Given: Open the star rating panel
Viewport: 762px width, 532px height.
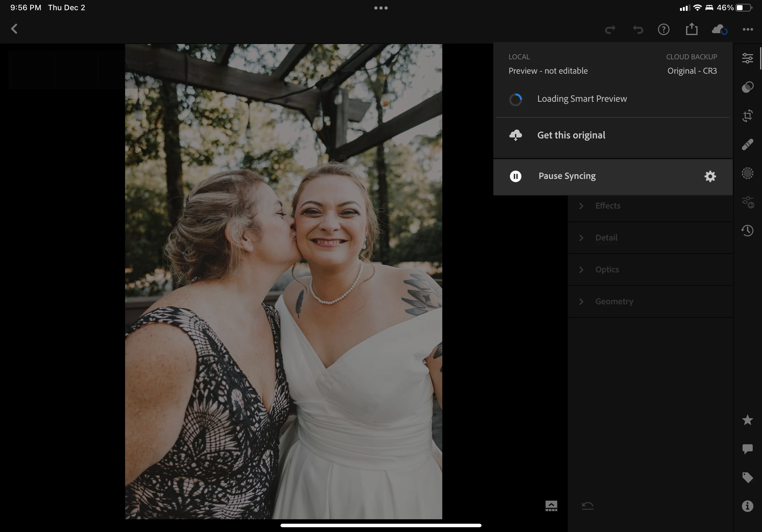Looking at the screenshot, I should (x=747, y=420).
